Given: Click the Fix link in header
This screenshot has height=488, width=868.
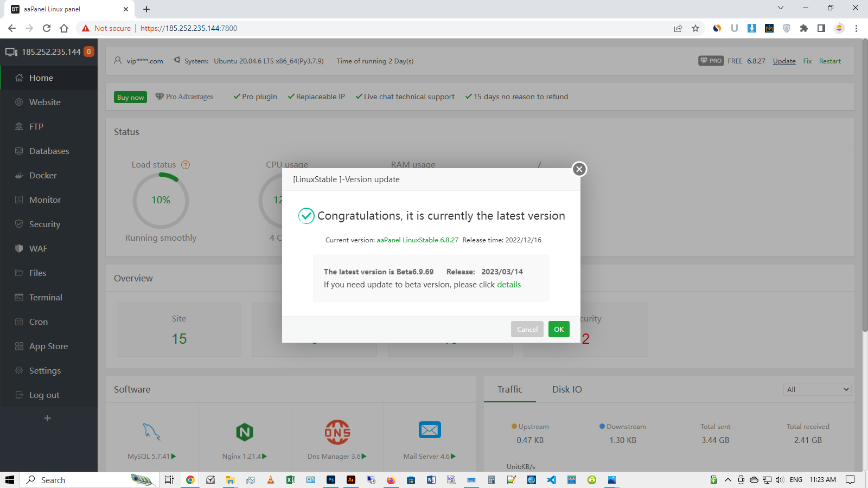Looking at the screenshot, I should (x=807, y=61).
